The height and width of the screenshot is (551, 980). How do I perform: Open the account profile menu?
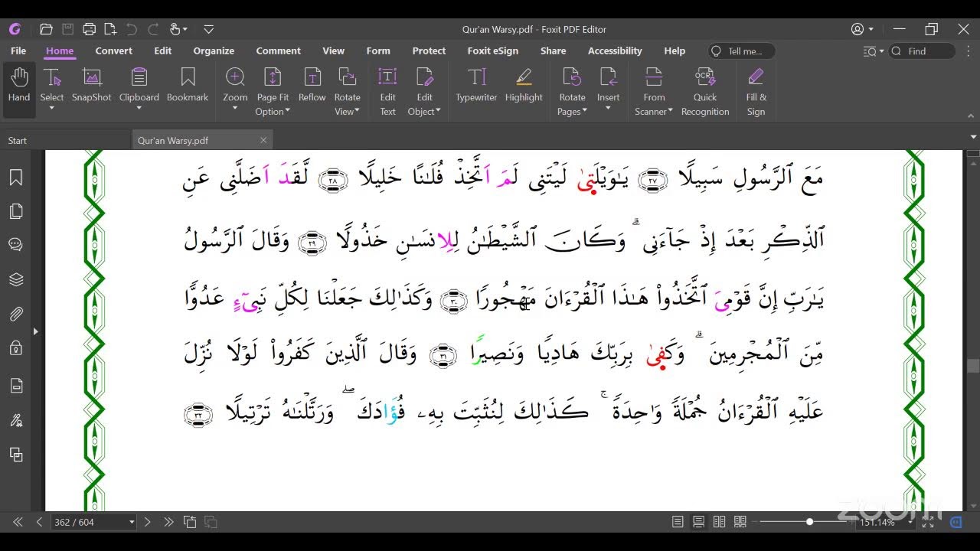[x=862, y=29]
